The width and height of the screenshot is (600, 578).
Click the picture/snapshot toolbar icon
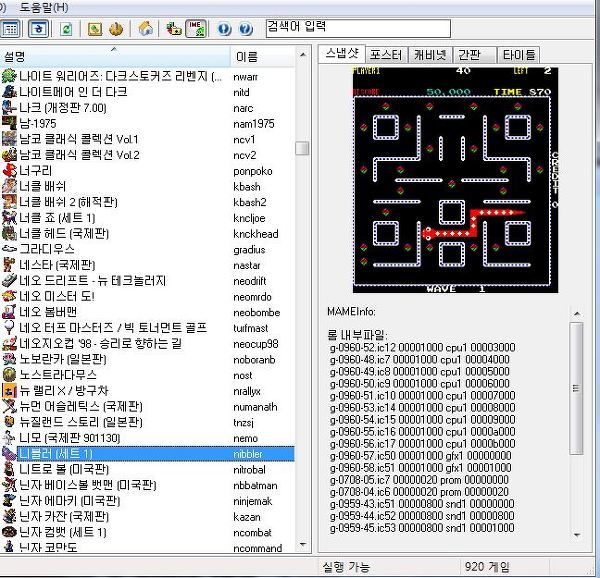click(x=95, y=29)
